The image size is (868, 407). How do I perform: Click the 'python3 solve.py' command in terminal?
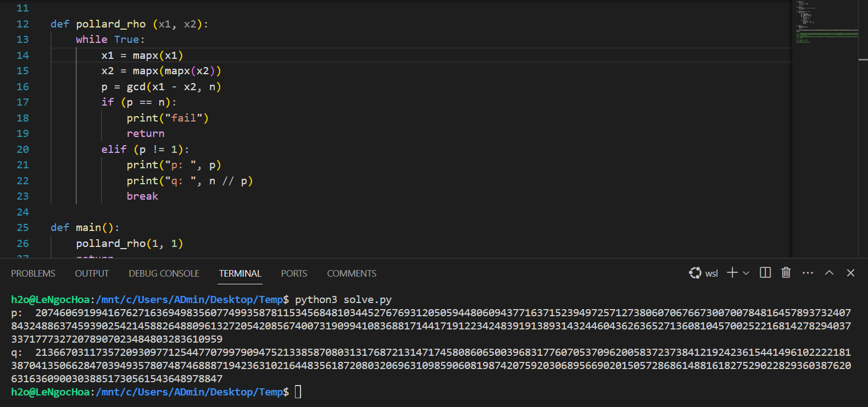(343, 300)
